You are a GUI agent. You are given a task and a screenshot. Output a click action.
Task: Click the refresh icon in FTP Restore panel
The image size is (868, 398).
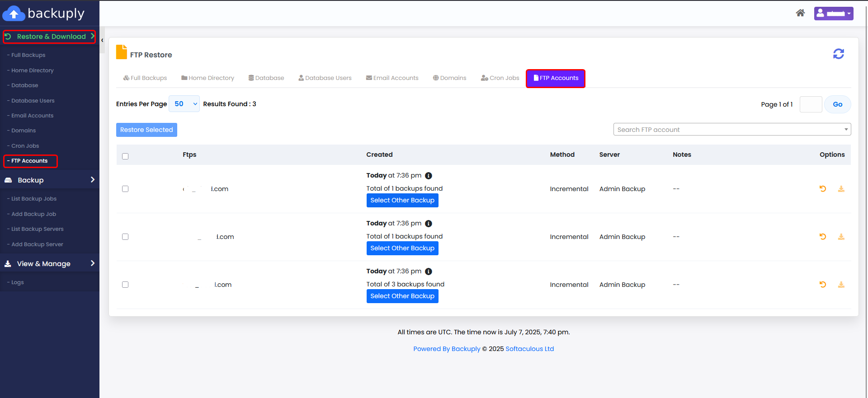click(839, 54)
